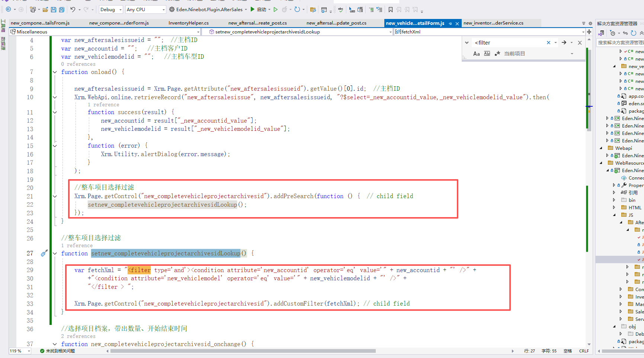The image size is (644, 358).
Task: Click the spell-check 'abc' toolbar icon
Action: click(x=340, y=9)
